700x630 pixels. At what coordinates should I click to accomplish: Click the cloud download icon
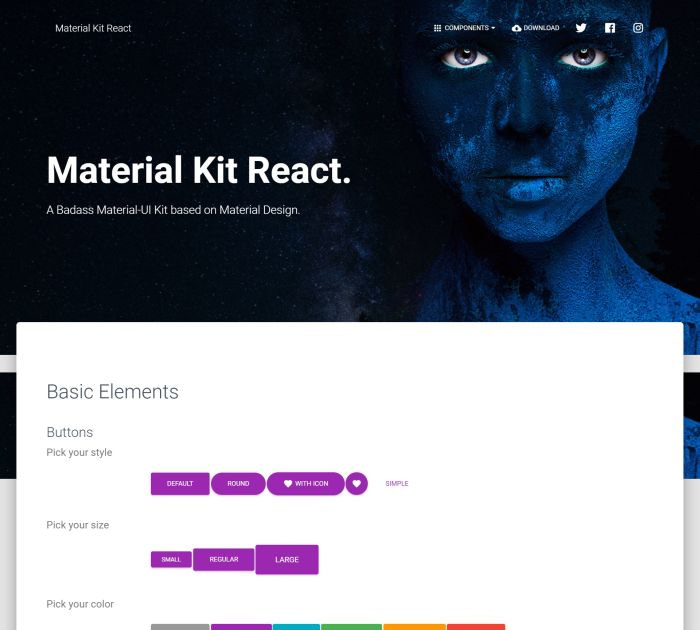(x=517, y=28)
